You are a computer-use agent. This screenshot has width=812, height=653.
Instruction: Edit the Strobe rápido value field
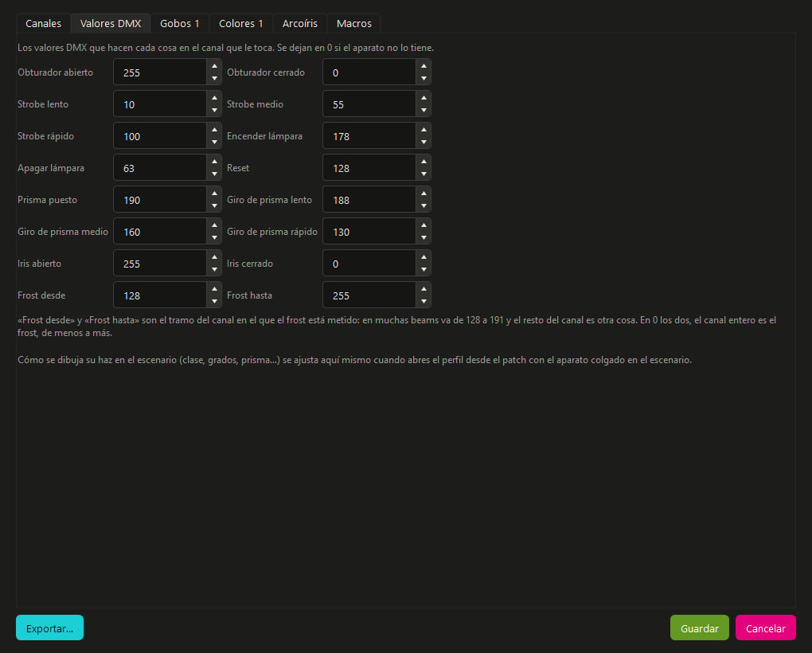pos(161,136)
